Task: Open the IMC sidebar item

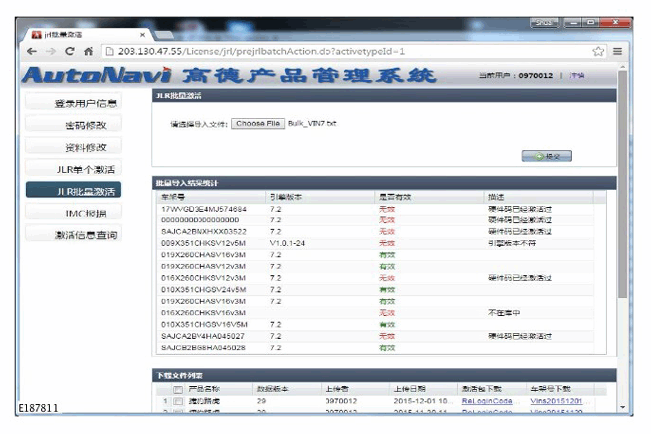Action: [x=73, y=213]
